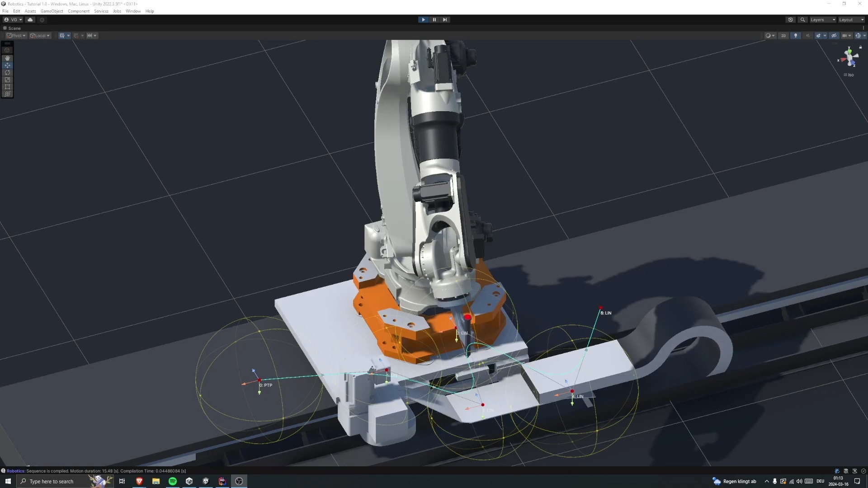This screenshot has width=868, height=488.
Task: Click the green Y axis on orientation gizmo
Action: 849,51
